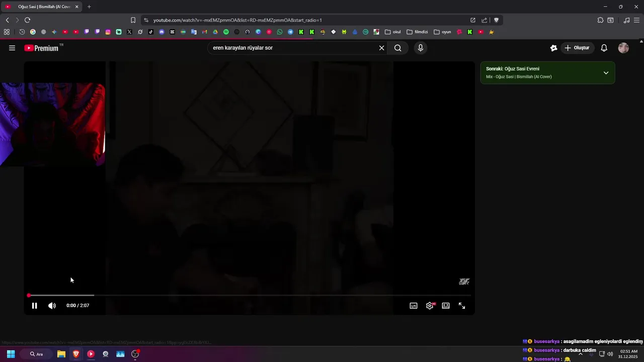
Task: Open YouTube notifications bell
Action: pyautogui.click(x=604, y=48)
